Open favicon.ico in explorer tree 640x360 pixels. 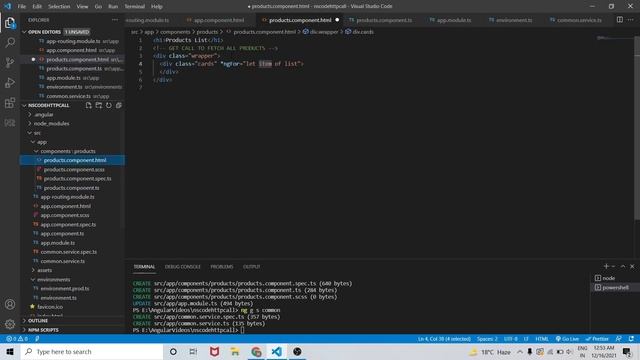coord(50,307)
